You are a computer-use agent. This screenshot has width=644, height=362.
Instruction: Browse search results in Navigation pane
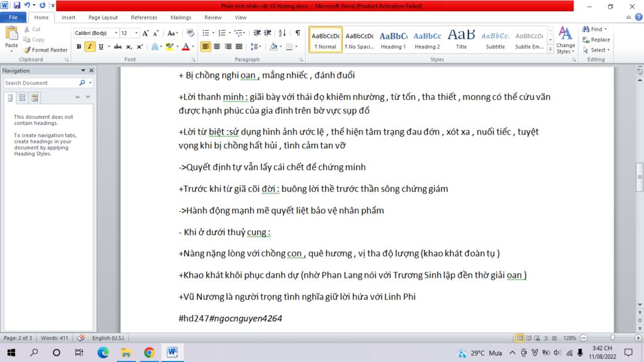35,97
